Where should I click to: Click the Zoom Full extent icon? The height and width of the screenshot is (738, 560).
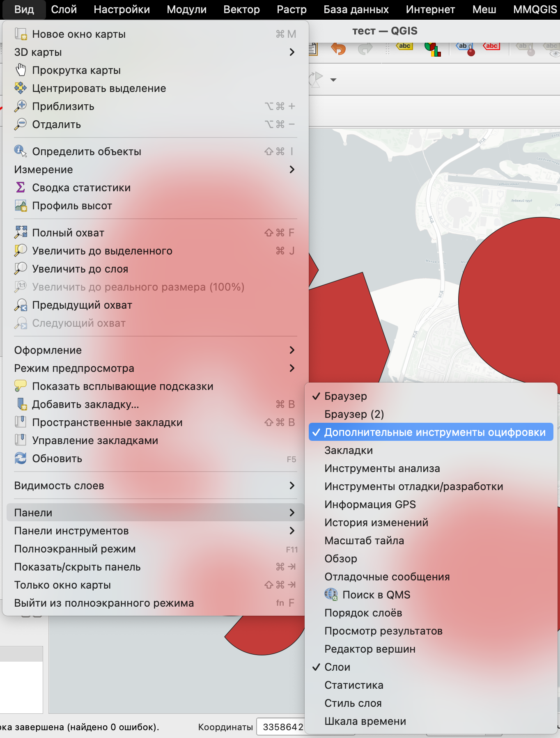click(21, 233)
